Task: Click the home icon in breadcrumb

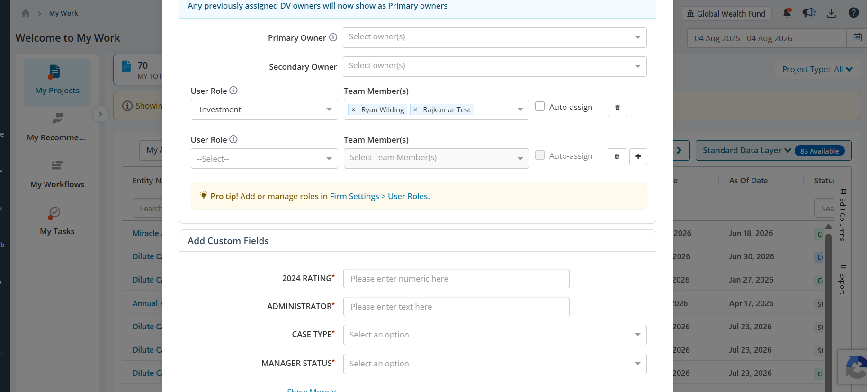Action: (x=26, y=13)
